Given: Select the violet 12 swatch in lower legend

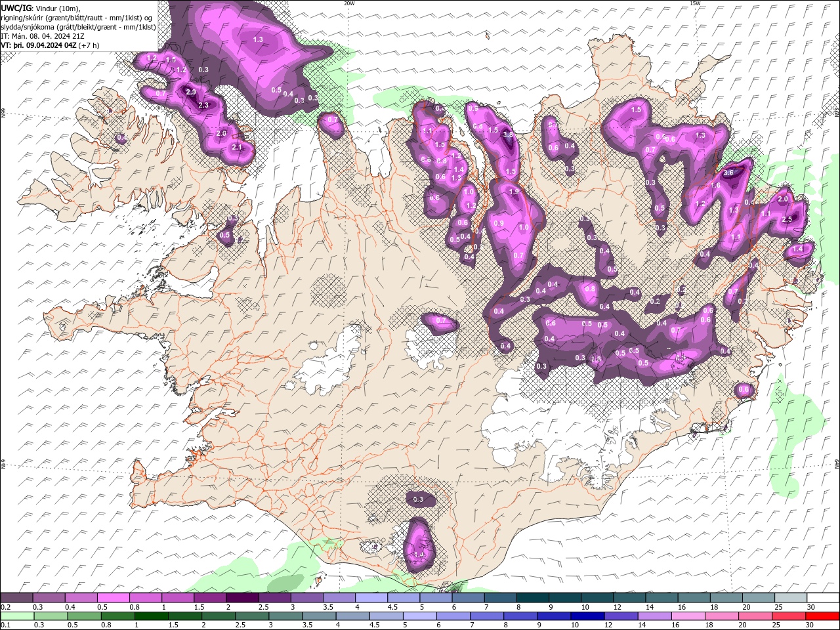Looking at the screenshot, I should point(621,616).
